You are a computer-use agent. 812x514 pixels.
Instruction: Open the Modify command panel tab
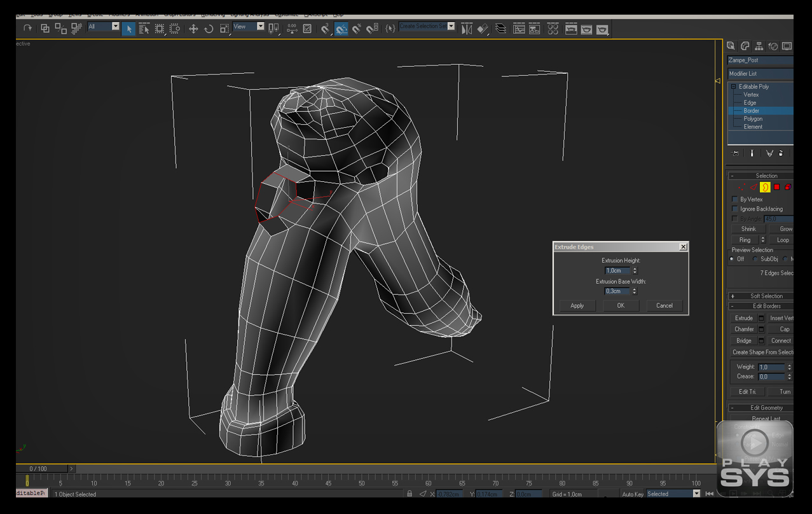point(745,46)
